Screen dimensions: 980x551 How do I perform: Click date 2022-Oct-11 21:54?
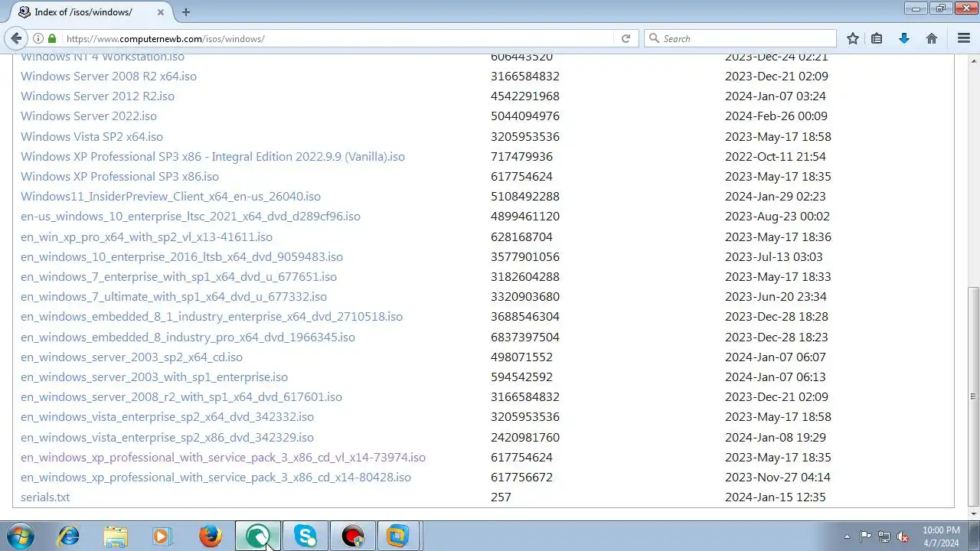(776, 156)
